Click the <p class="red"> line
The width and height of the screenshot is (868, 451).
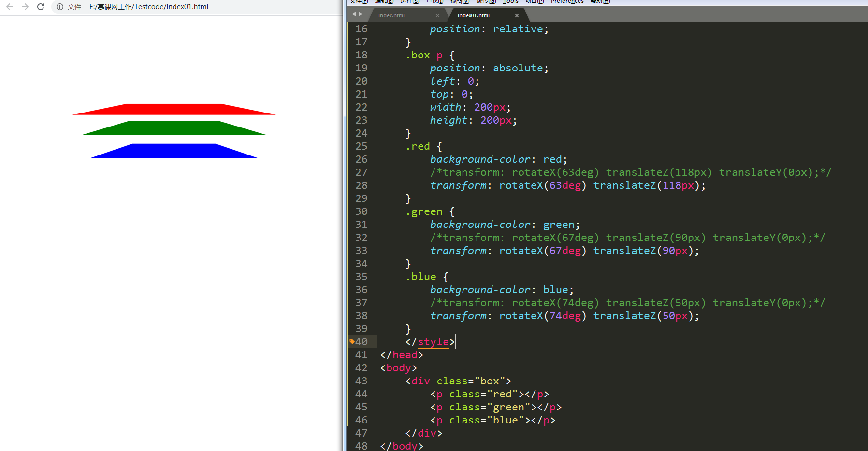click(490, 394)
